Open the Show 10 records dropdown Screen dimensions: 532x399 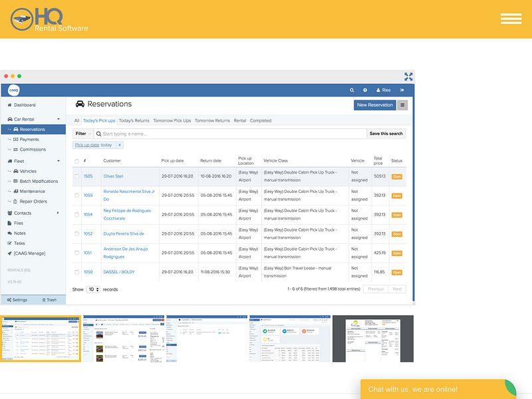pos(93,289)
